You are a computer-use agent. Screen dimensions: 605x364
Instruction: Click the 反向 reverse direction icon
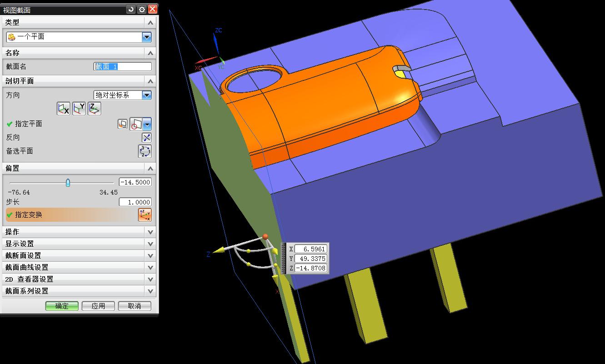[146, 138]
